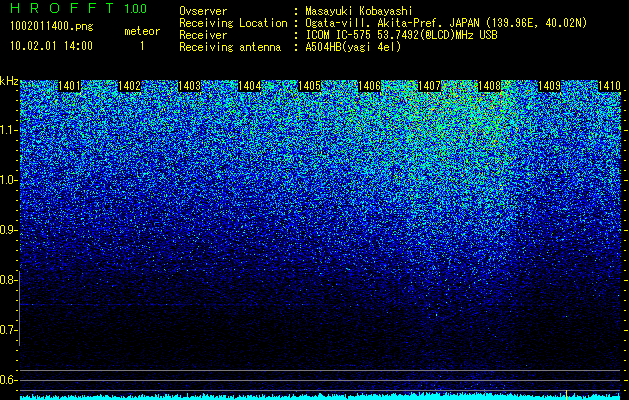Click the 0.9 kHz axis label
This screenshot has height=400, width=629.
(8, 230)
